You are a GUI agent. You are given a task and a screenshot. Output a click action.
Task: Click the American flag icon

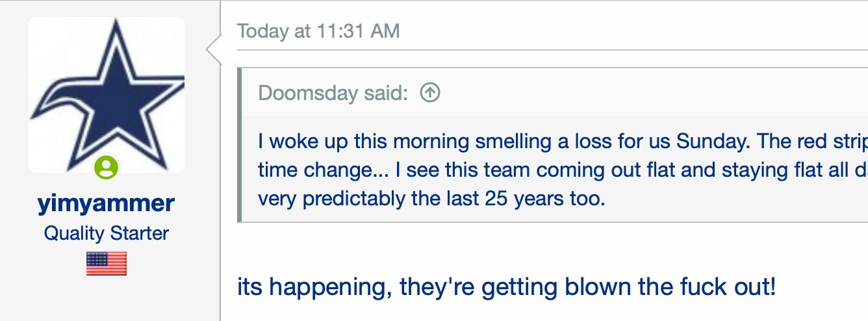pyautogui.click(x=107, y=264)
